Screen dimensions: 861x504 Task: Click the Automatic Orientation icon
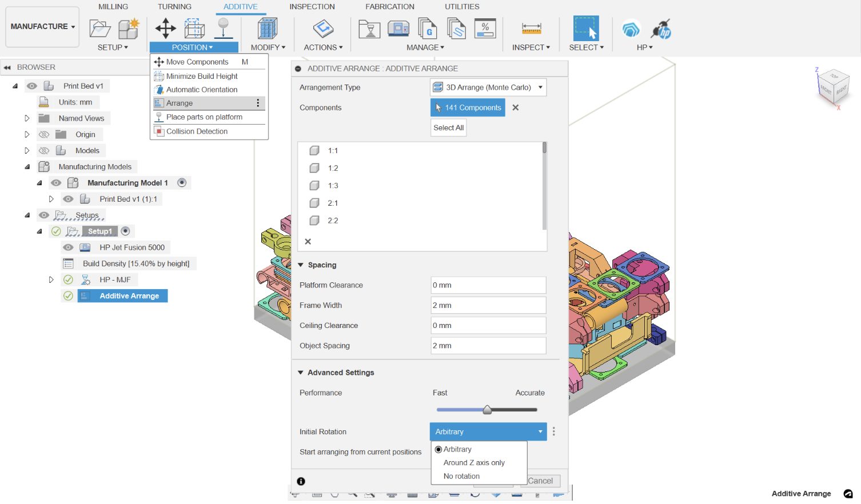point(158,90)
